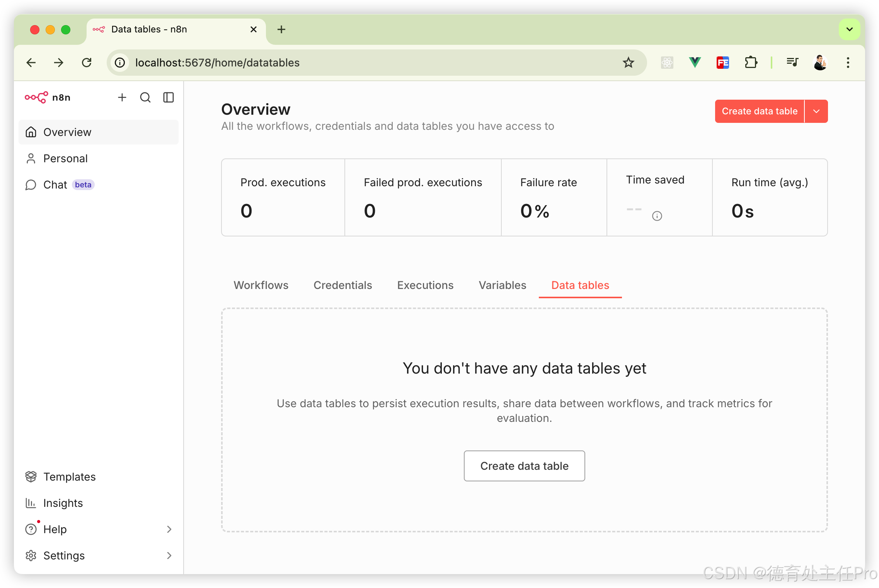
Task: Open the Vue devtools extension icon
Action: 695,62
